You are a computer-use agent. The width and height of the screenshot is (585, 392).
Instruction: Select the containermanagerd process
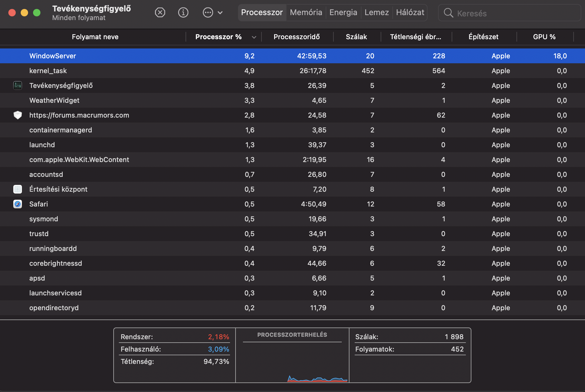pos(61,130)
